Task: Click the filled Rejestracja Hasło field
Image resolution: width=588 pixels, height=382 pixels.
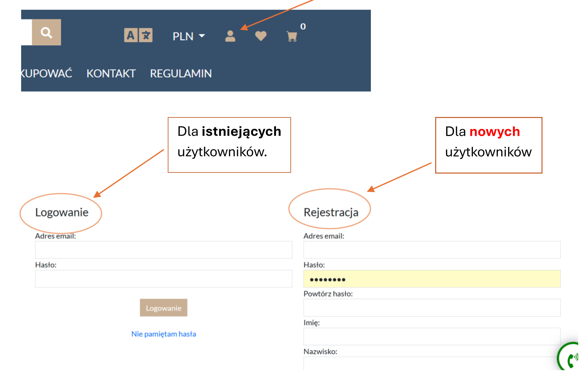Action: 432,279
